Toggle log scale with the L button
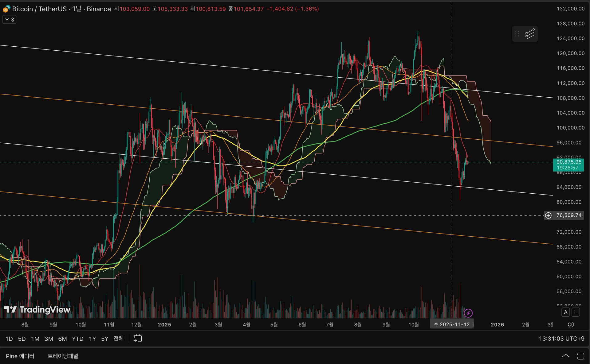The height and width of the screenshot is (364, 590). coord(575,312)
